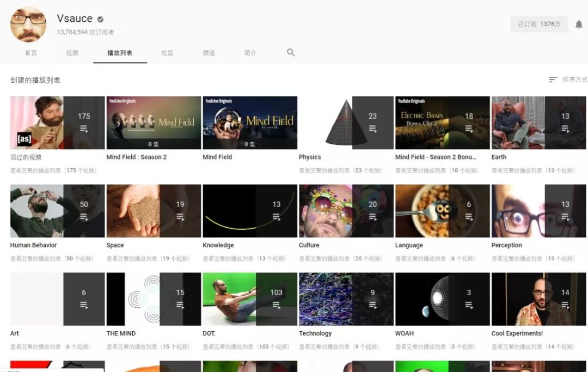Open channel search via the magnifier icon
588x372 pixels.
pos(290,52)
